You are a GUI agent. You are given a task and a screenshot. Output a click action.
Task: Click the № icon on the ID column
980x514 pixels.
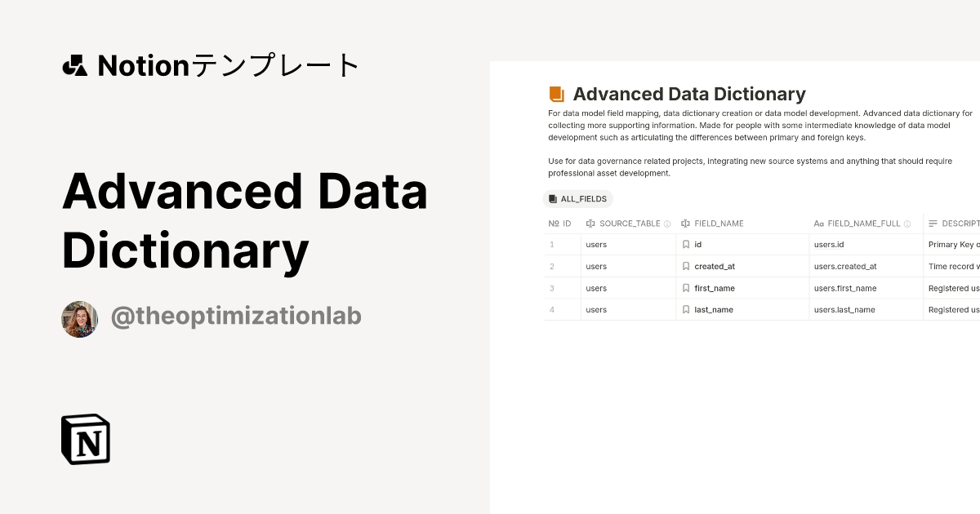coord(553,223)
